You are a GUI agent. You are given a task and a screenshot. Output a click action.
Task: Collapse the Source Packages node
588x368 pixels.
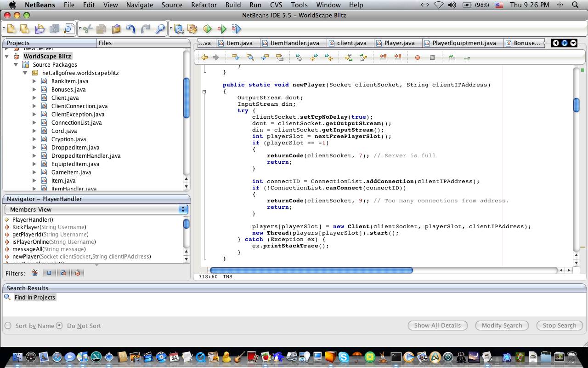[16, 64]
